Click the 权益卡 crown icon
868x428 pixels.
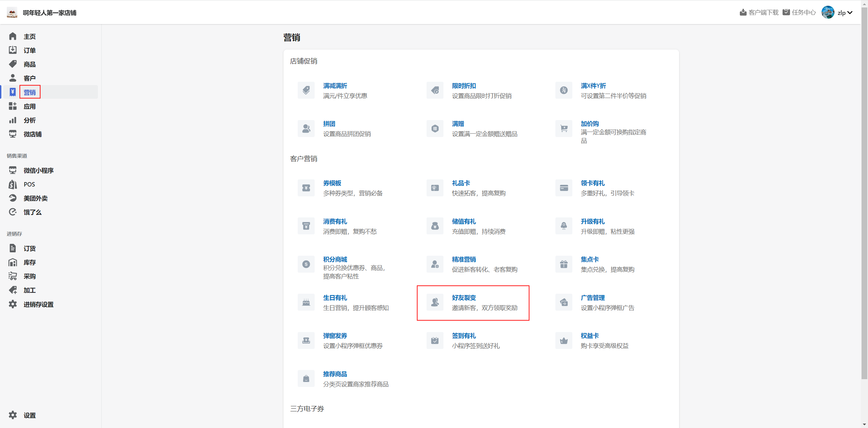pyautogui.click(x=564, y=341)
